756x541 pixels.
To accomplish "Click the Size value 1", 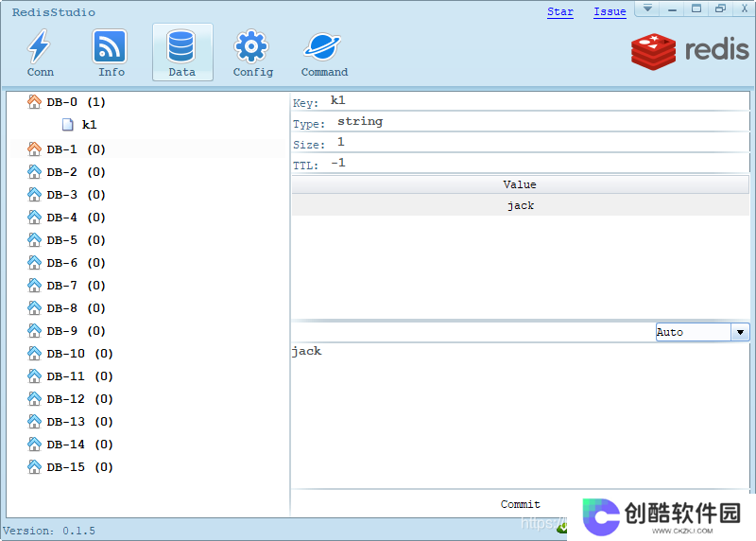I will pos(341,142).
